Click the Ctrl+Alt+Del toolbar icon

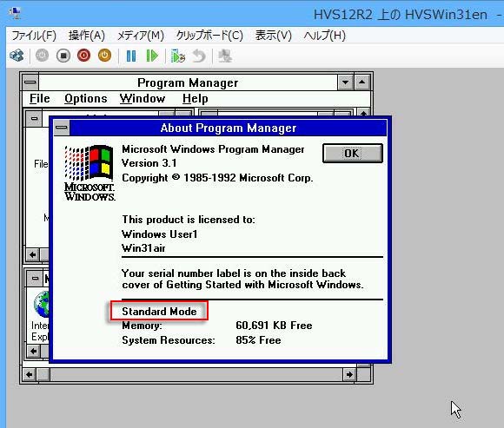17,56
